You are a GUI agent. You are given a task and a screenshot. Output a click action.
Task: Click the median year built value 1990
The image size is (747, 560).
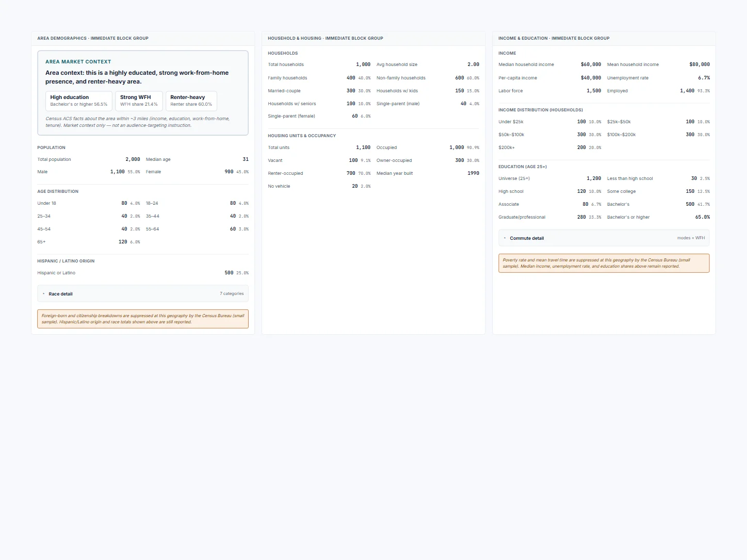coord(474,173)
